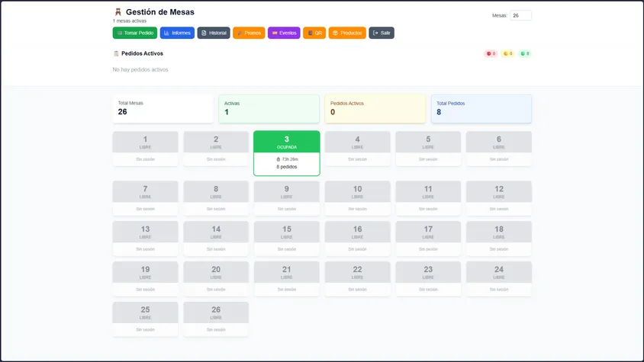The width and height of the screenshot is (644, 362).
Task: Click the clipboard icon beside Pedidos Activos
Action: click(116, 53)
